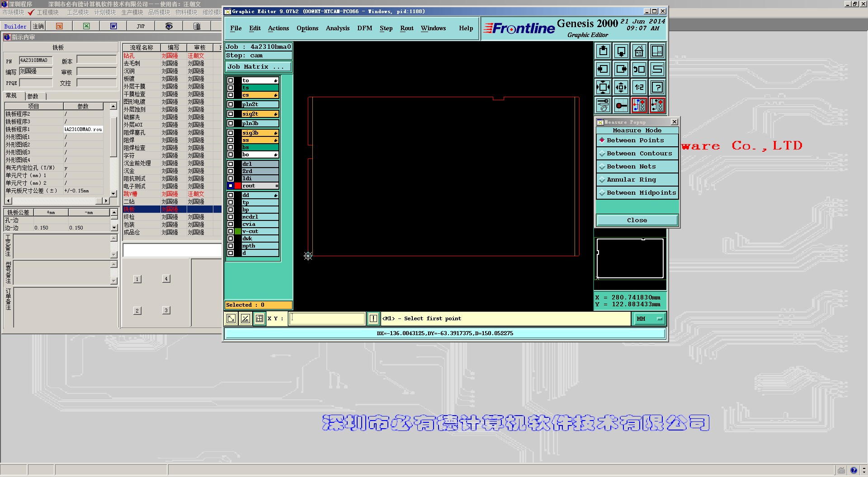Click the Close button in Measure Popup
The image size is (868, 477).
pyautogui.click(x=637, y=220)
